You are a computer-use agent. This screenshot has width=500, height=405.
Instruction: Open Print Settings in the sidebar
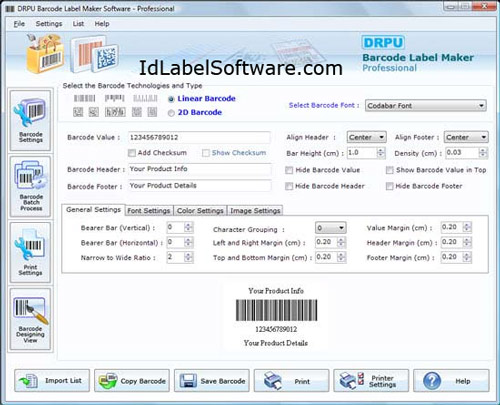click(x=30, y=252)
